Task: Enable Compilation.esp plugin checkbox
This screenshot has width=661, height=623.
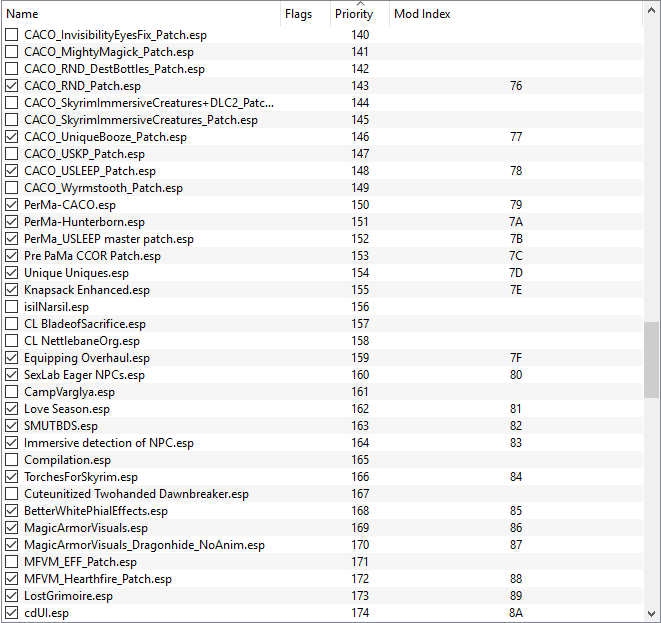Action: click(x=12, y=460)
